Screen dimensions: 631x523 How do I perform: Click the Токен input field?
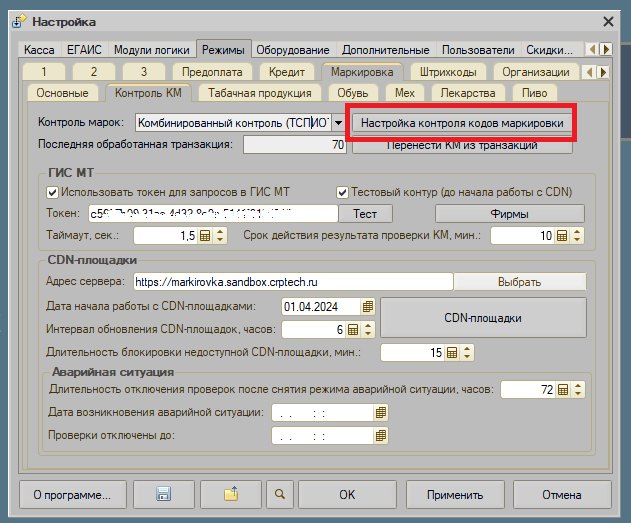[x=213, y=214]
